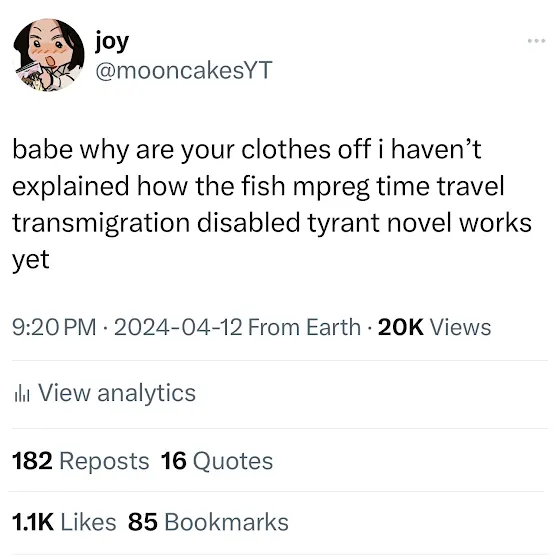
Task: View the 1.1K Likes list
Action: pos(64,522)
